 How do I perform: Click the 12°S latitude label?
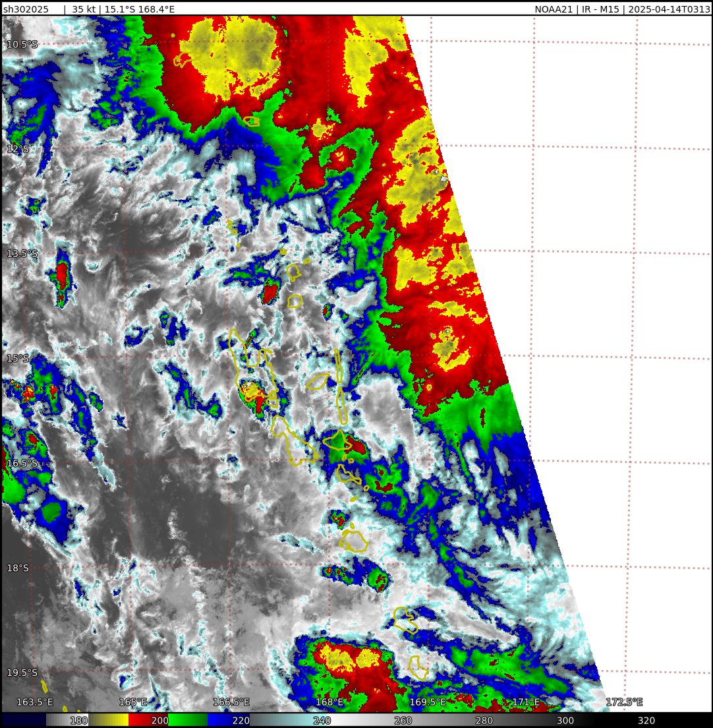point(18,149)
